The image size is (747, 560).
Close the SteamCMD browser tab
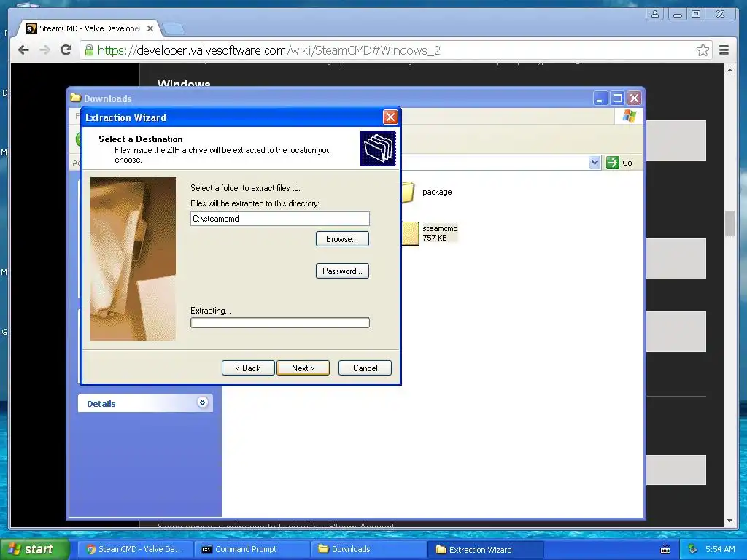150,28
